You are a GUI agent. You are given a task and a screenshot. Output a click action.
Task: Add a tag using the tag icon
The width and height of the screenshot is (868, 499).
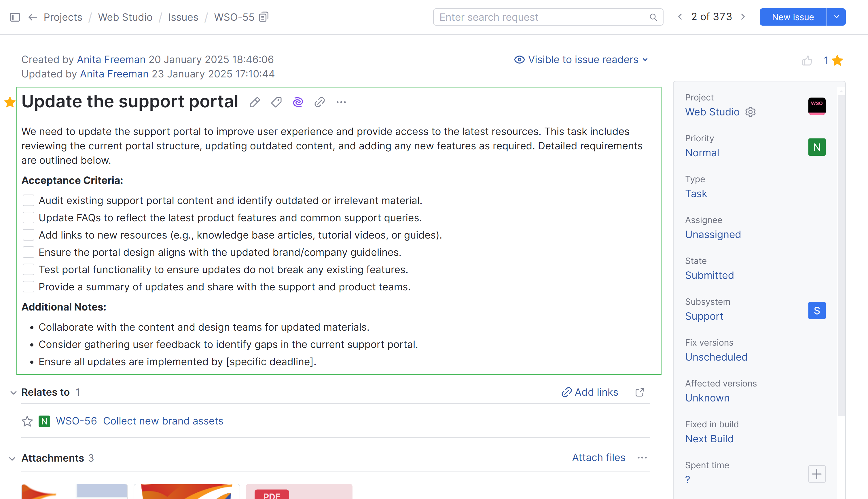(276, 102)
